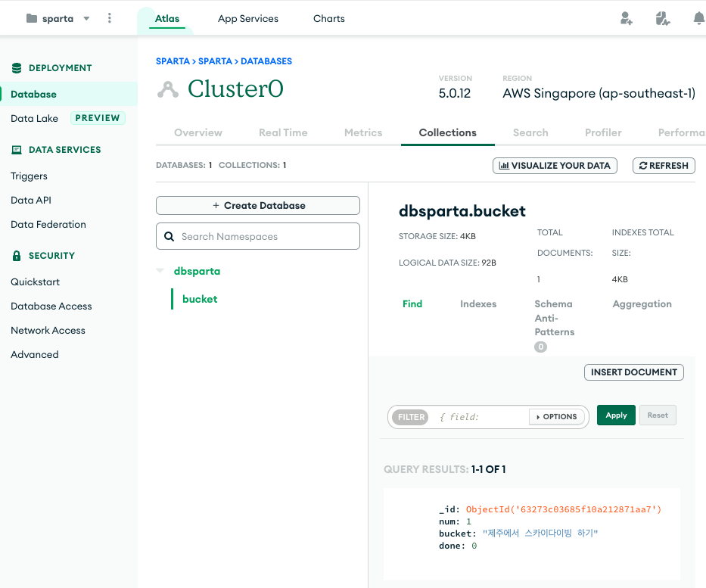Click the REFRESH button
The height and width of the screenshot is (588, 706).
point(664,166)
